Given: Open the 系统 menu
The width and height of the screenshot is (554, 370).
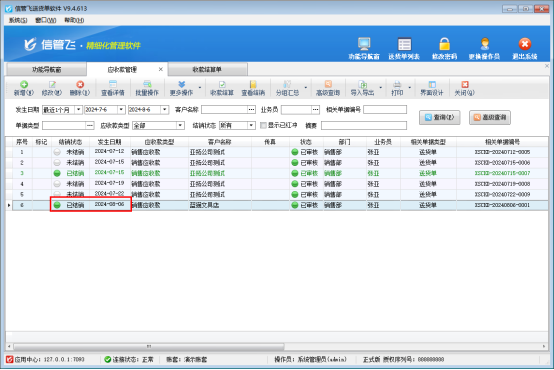Looking at the screenshot, I should (x=18, y=20).
